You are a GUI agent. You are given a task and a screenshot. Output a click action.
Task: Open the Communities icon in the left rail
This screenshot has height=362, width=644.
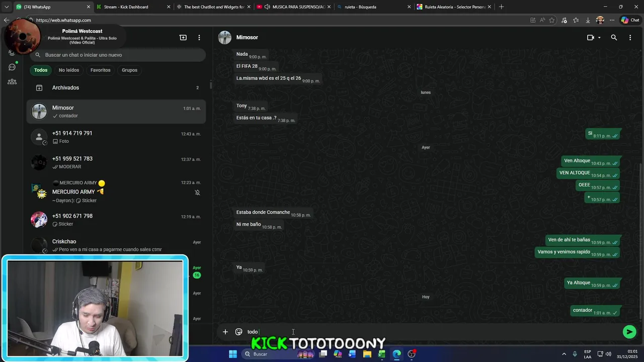(12, 81)
